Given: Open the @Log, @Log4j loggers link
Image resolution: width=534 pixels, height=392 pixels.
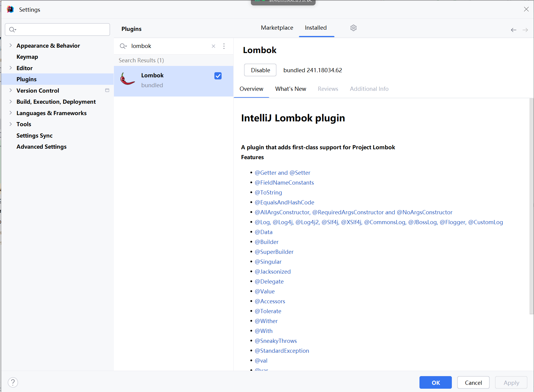Looking at the screenshot, I should click(379, 222).
